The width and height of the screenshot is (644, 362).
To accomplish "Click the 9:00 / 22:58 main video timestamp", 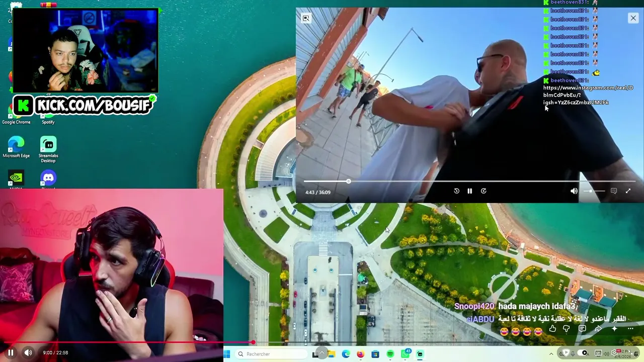I will (x=55, y=353).
